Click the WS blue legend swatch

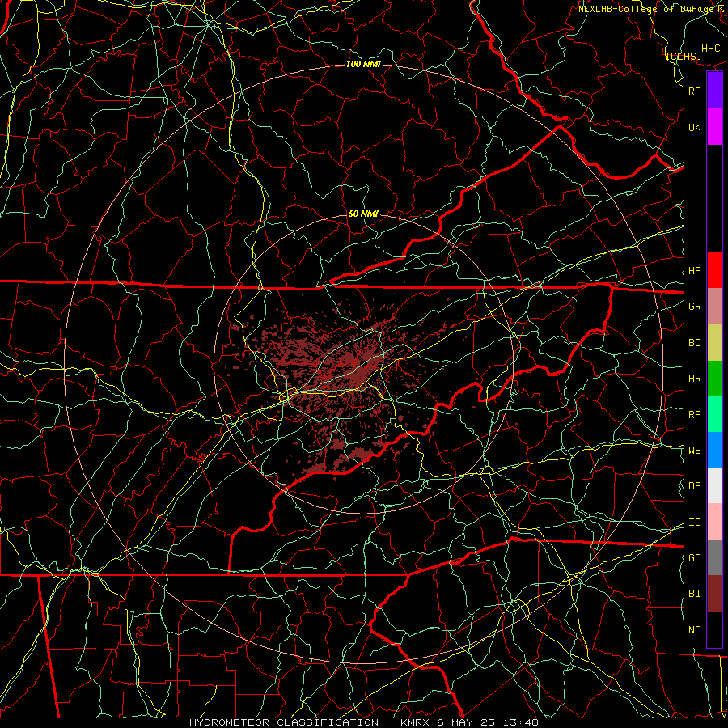(x=714, y=450)
